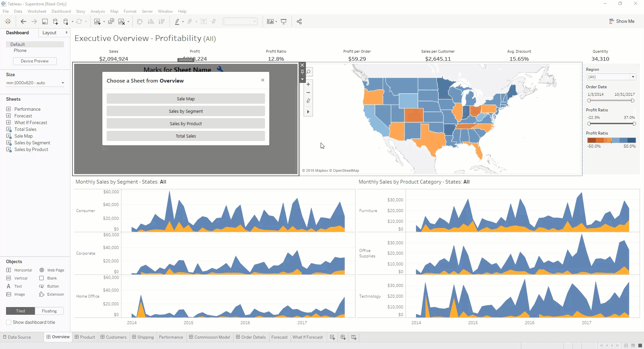Image resolution: width=644 pixels, height=349 pixels.
Task: Click the Order Date slider right handle
Action: (633, 101)
